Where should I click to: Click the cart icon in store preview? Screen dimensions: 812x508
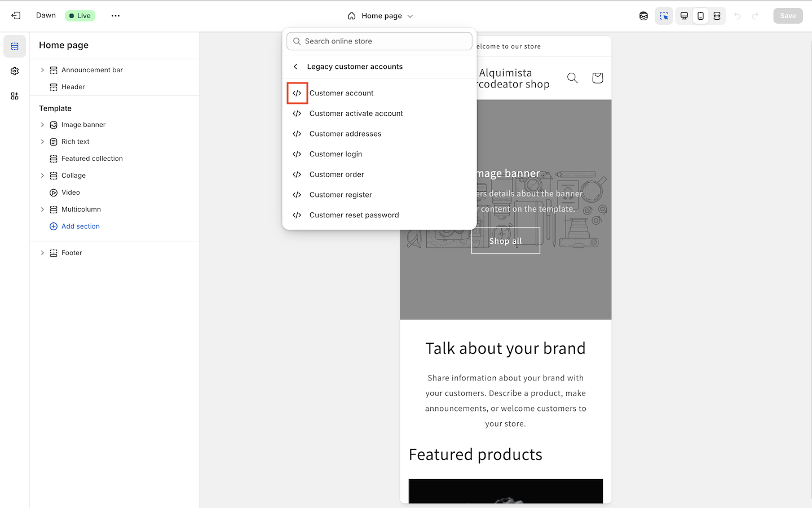[x=597, y=78]
